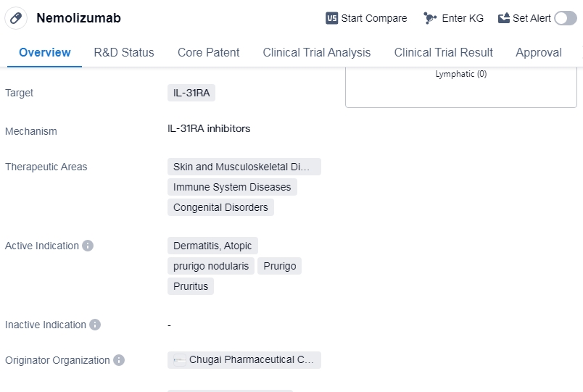The height and width of the screenshot is (392, 583).
Task: Click the Pruritus indication tag
Action: tap(191, 286)
